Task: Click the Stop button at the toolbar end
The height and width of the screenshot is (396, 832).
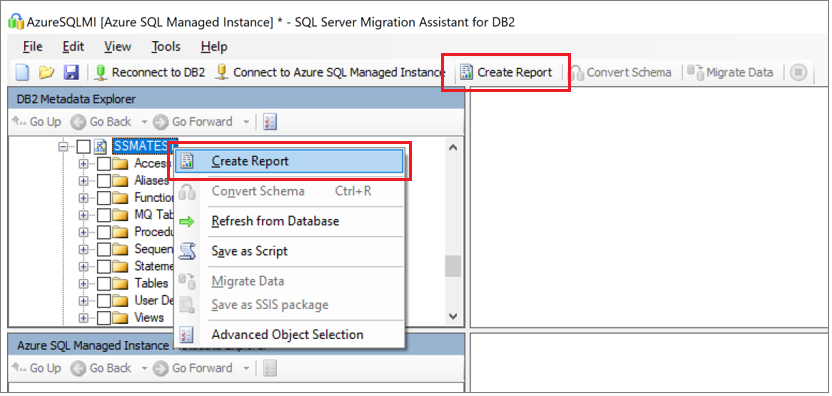Action: [798, 72]
